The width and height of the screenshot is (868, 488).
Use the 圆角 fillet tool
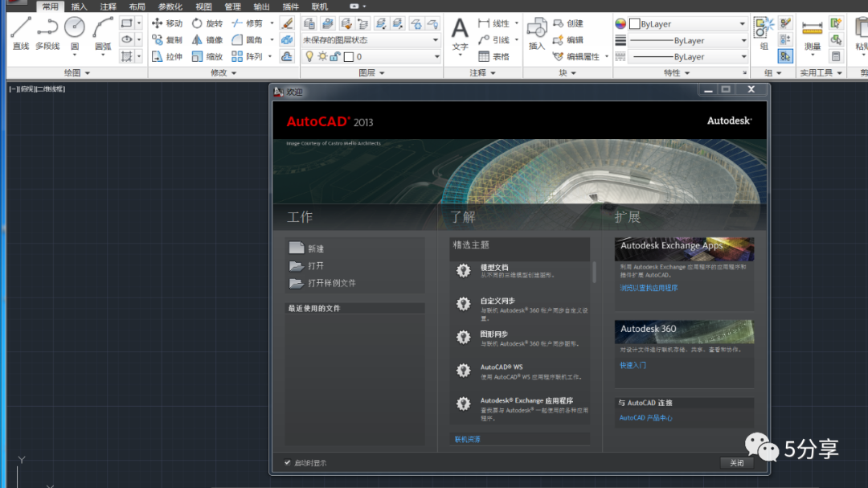(248, 40)
